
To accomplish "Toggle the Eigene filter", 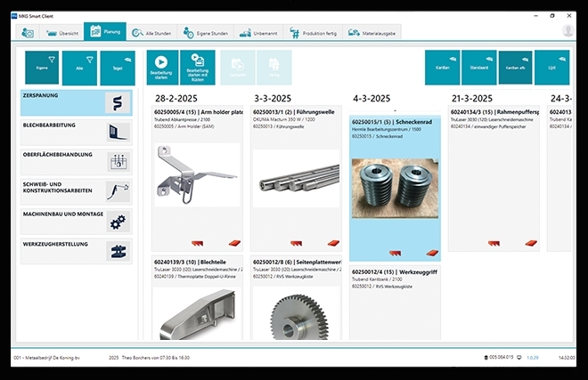I will [x=41, y=67].
